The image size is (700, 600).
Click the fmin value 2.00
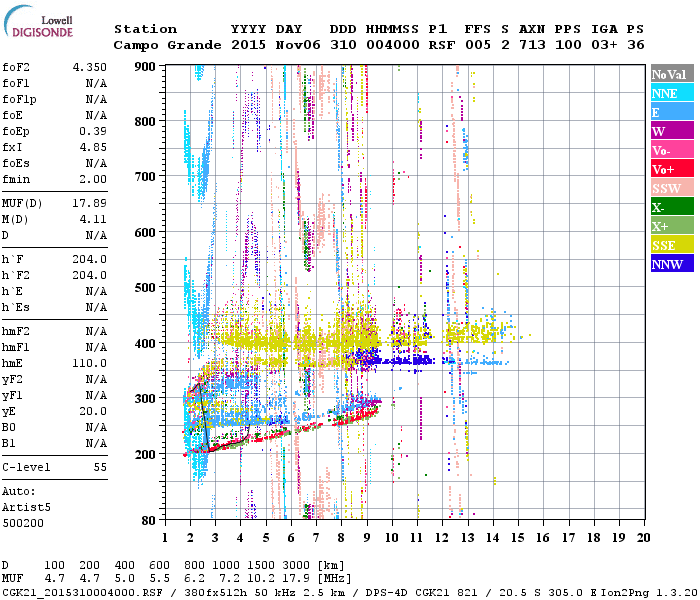point(93,179)
